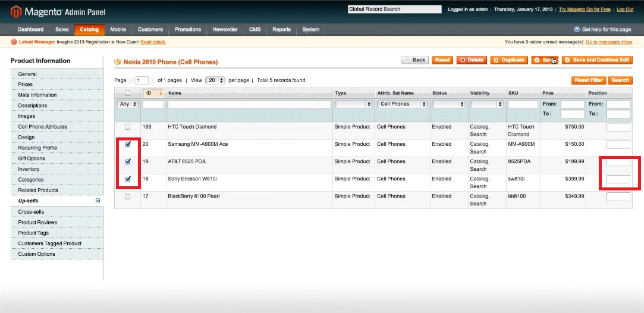Open the System menu

pyautogui.click(x=311, y=30)
